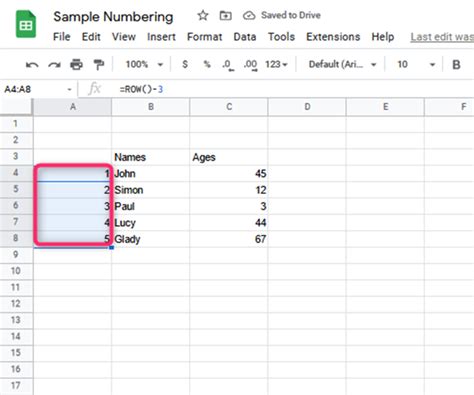474x395 pixels.
Task: Select column C header
Action: pyautogui.click(x=229, y=107)
